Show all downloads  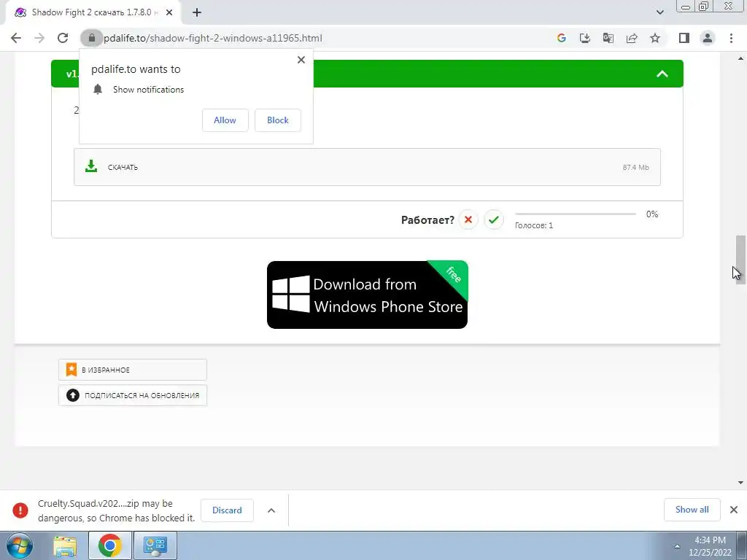(692, 510)
